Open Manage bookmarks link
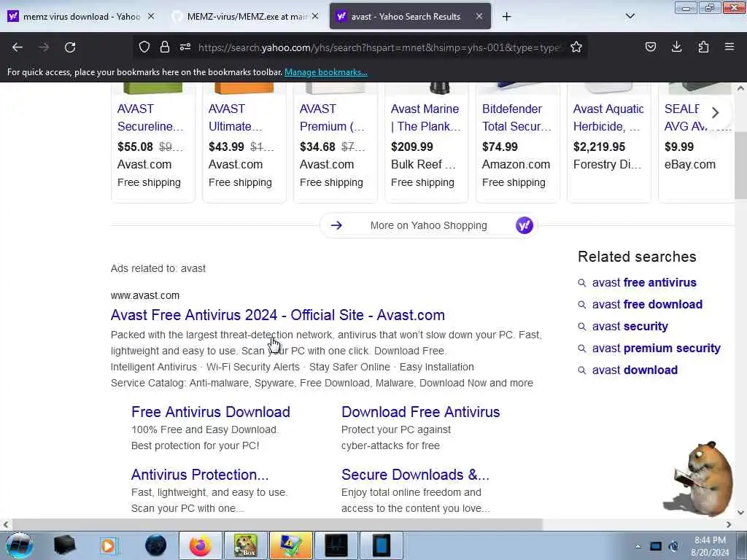 [x=326, y=72]
